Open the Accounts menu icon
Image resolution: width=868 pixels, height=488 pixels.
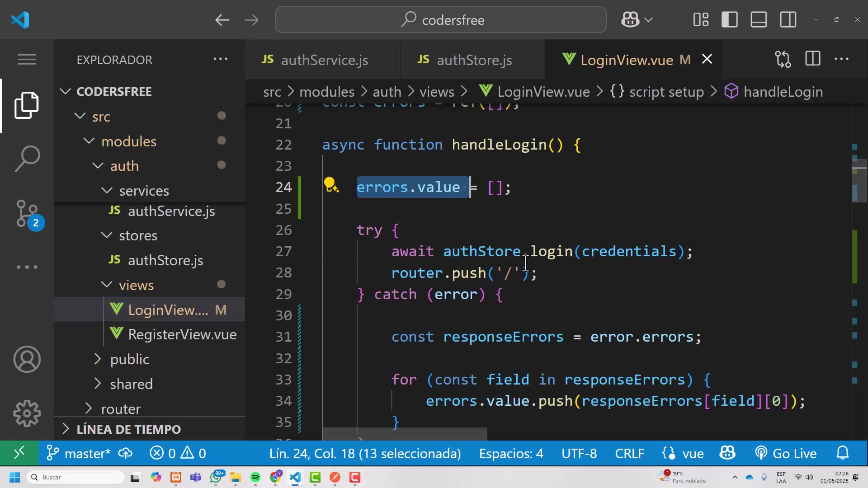[x=27, y=359]
